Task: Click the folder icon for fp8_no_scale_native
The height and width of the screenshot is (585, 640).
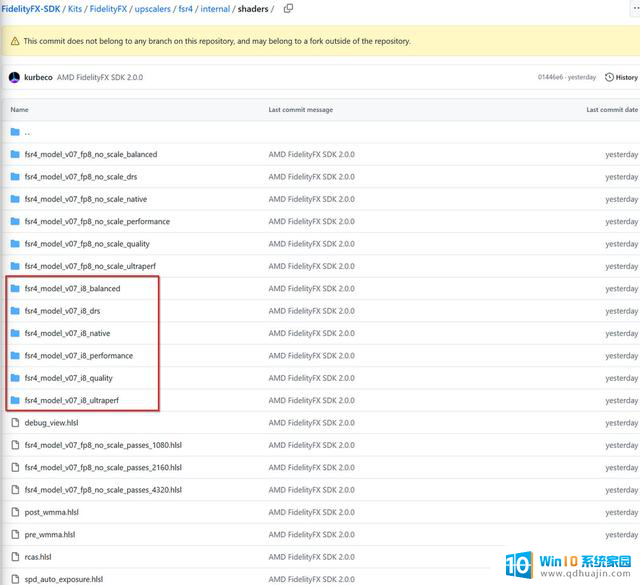Action: [15, 199]
